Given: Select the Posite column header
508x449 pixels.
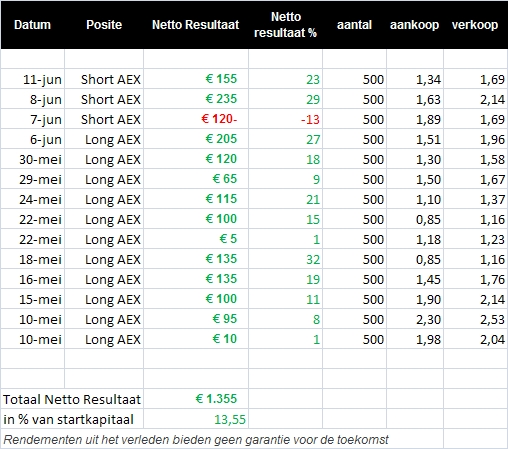Looking at the screenshot, I should click(104, 25).
